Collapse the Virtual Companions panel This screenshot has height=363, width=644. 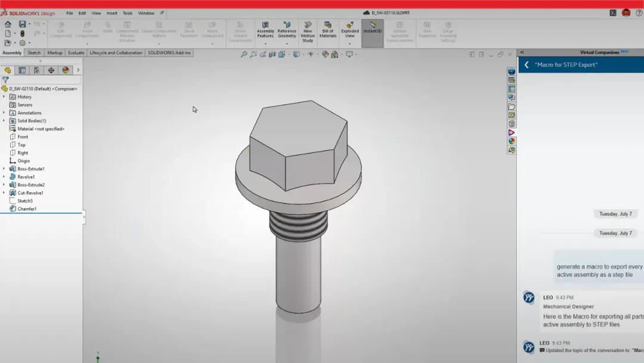[x=522, y=53]
